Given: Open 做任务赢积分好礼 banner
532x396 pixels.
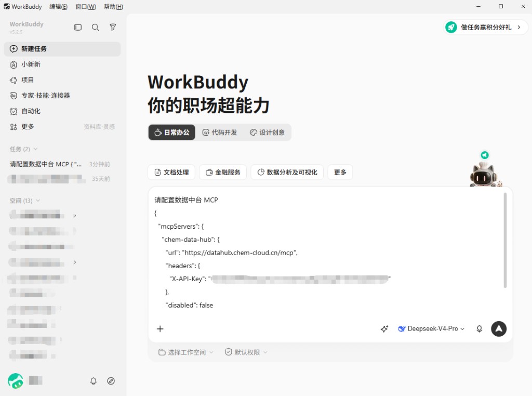Looking at the screenshot, I should pyautogui.click(x=486, y=27).
